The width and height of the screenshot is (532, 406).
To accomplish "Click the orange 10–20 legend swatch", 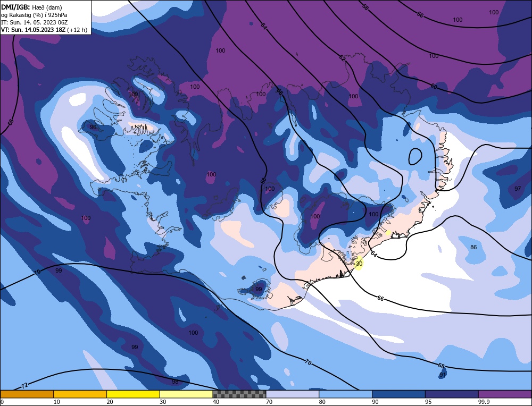I will (x=80, y=394).
